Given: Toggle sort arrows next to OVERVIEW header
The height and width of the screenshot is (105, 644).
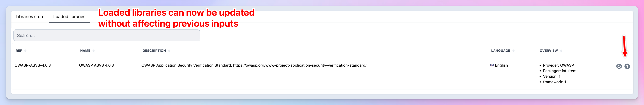Looking at the screenshot, I should click(561, 51).
